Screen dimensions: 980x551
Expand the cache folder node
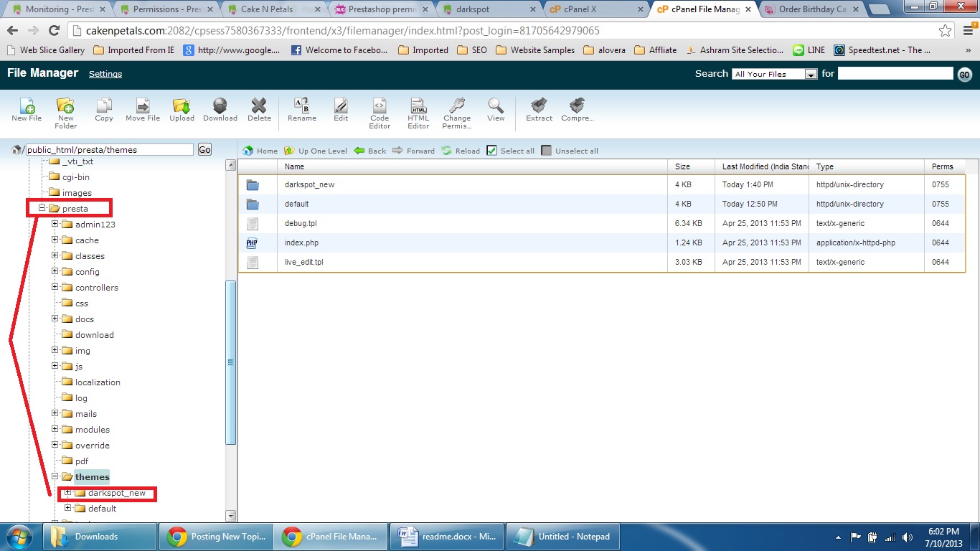point(55,240)
